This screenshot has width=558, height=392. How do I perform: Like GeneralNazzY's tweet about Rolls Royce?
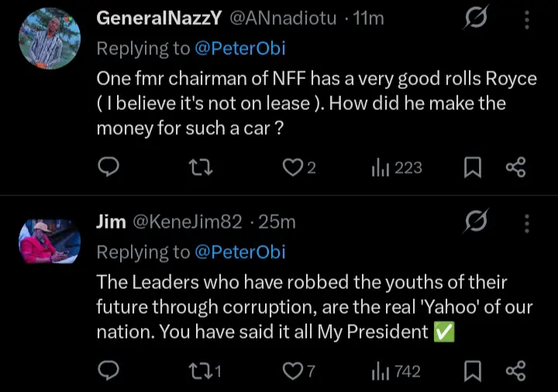click(x=292, y=167)
